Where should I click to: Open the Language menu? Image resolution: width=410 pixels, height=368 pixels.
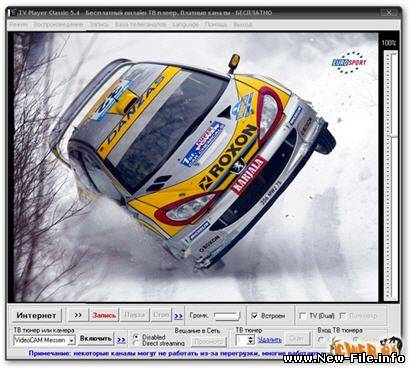pos(186,25)
